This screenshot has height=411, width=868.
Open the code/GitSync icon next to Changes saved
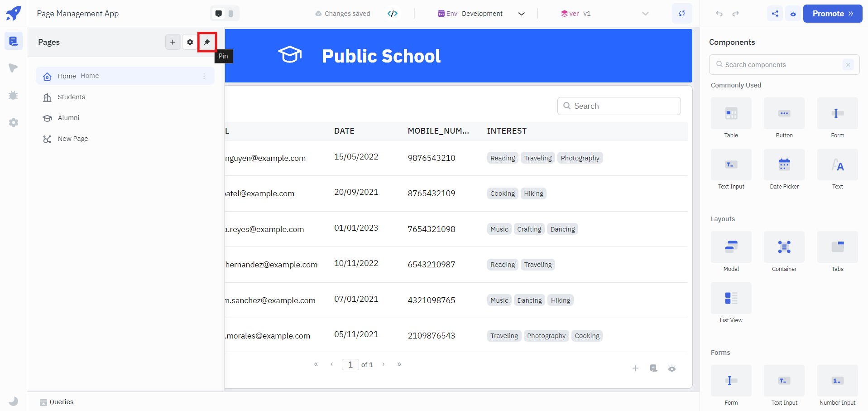click(x=393, y=14)
